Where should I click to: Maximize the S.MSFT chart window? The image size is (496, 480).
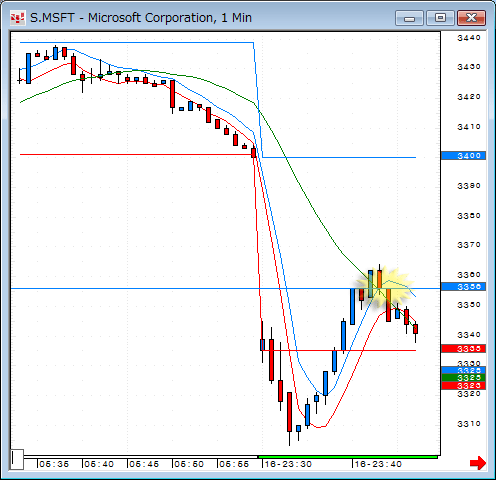tap(440, 18)
